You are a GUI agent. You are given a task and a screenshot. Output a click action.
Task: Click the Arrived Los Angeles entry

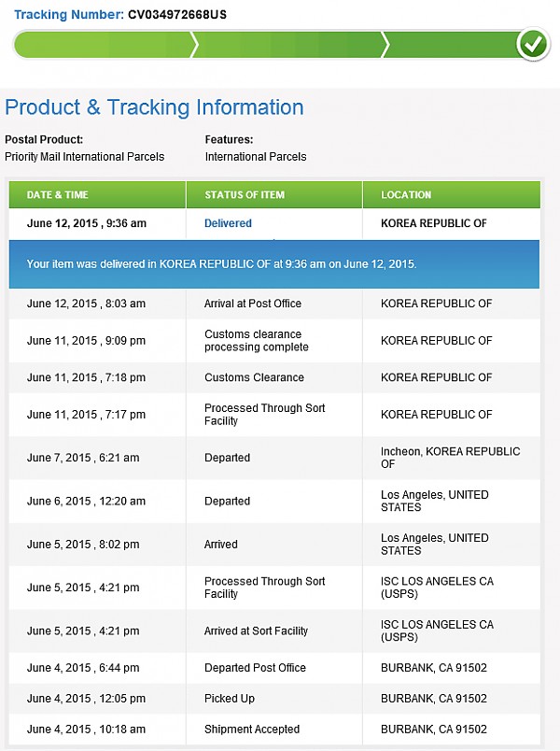coord(274,545)
